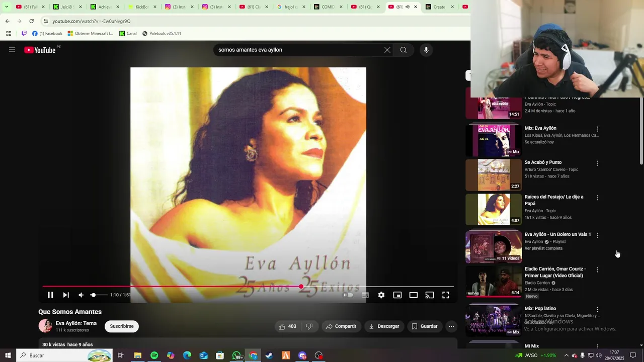Open Chrome apps grid in bookmarks bar
The image size is (644, 362).
[x=9, y=34]
